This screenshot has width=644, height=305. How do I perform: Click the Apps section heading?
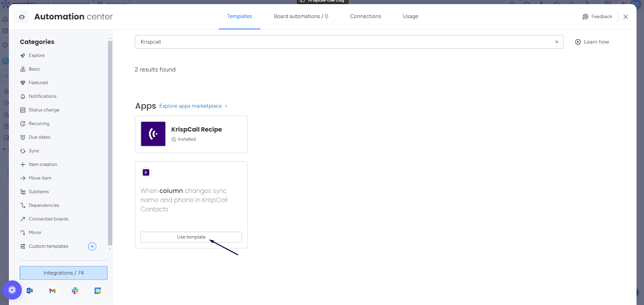click(145, 106)
